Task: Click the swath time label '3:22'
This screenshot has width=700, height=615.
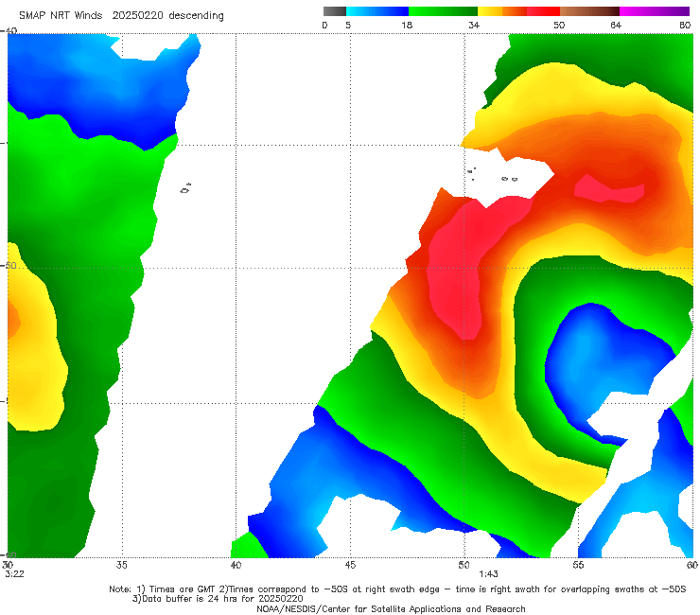Action: point(15,574)
